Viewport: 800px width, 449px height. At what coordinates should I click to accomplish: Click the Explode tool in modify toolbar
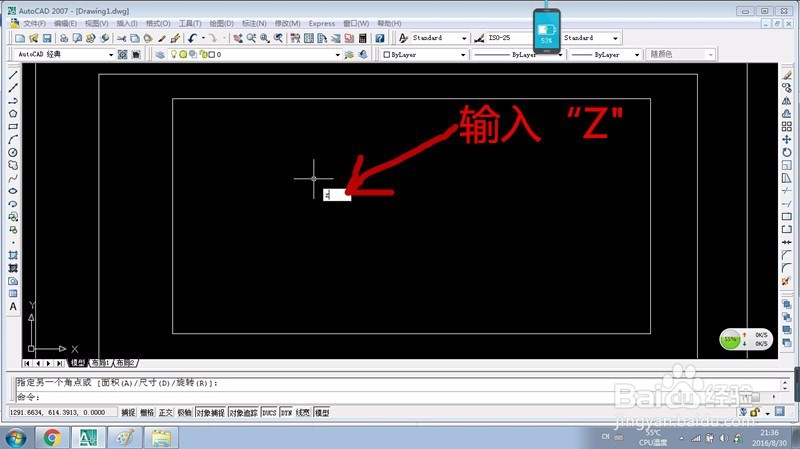click(x=787, y=281)
